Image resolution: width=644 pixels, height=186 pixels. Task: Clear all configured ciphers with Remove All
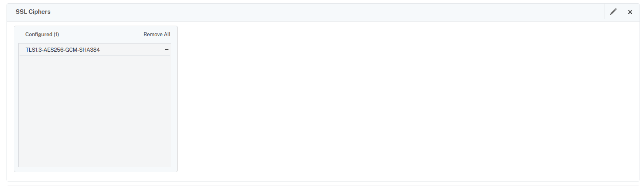coord(157,35)
